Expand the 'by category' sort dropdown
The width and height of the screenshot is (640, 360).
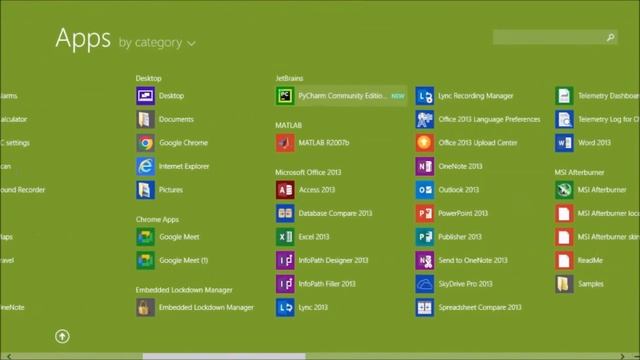pos(157,42)
